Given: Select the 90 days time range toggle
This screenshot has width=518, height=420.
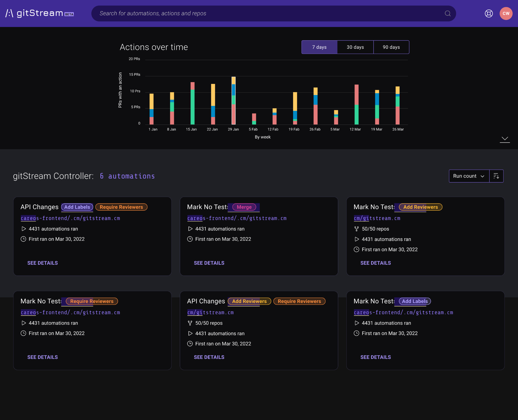Looking at the screenshot, I should 391,47.
